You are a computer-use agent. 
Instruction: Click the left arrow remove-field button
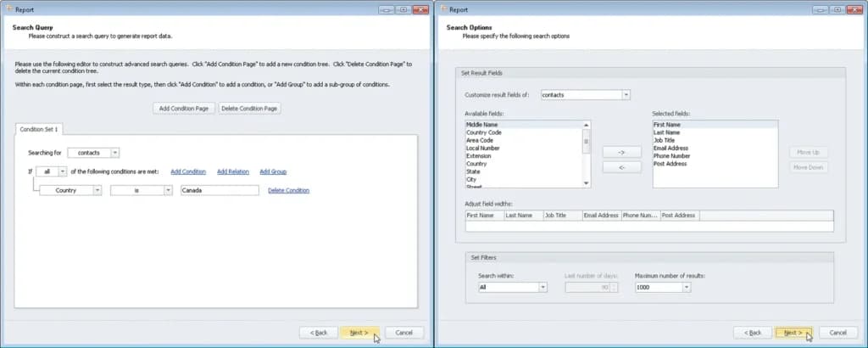[x=621, y=167]
